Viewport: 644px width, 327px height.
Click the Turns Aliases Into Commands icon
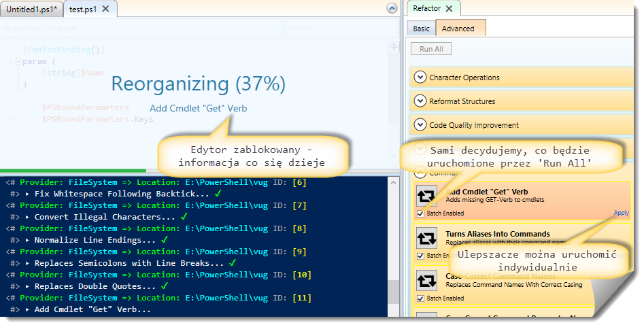click(426, 238)
